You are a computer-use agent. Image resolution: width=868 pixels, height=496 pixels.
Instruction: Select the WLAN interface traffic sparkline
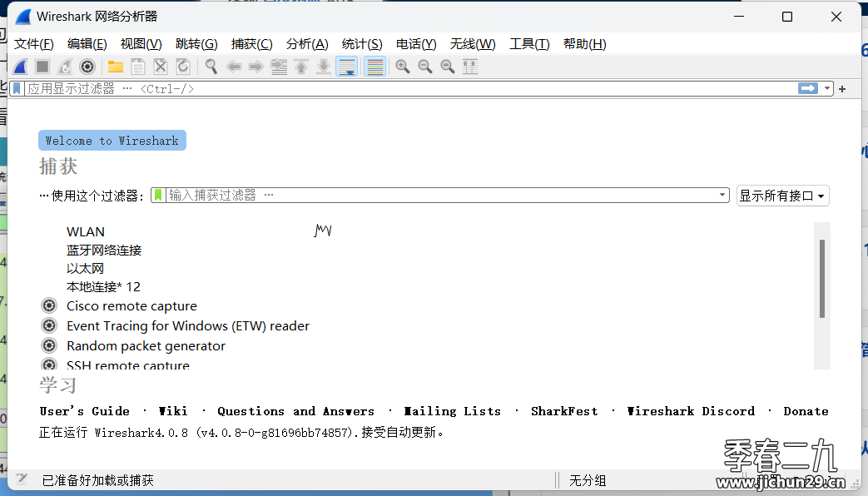[324, 230]
